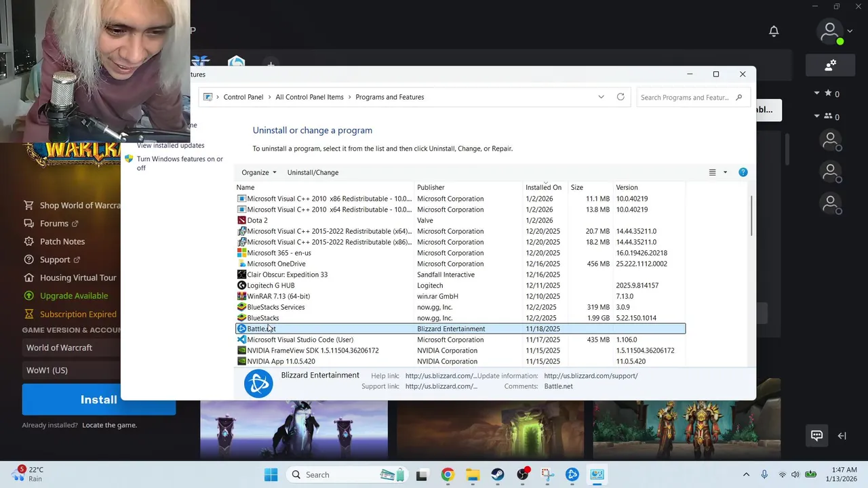Sort by the Size column header
The image size is (868, 488).
pos(590,187)
